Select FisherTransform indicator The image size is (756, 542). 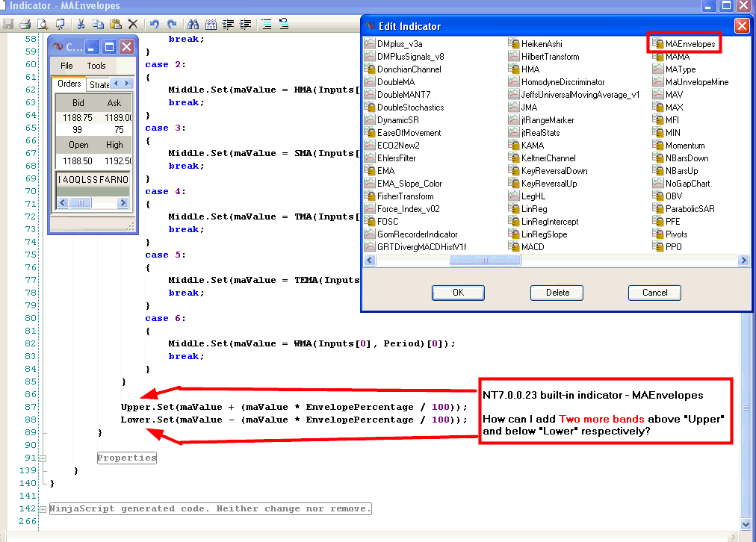pyautogui.click(x=405, y=196)
